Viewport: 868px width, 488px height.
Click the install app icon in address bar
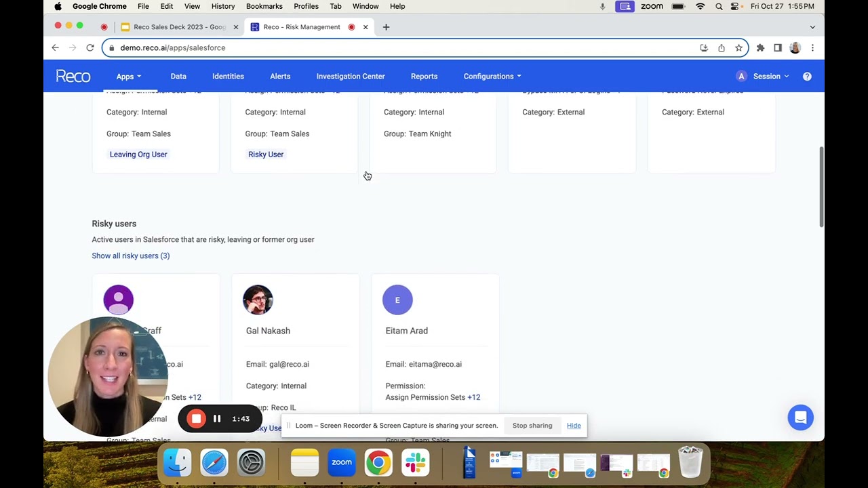(x=704, y=48)
